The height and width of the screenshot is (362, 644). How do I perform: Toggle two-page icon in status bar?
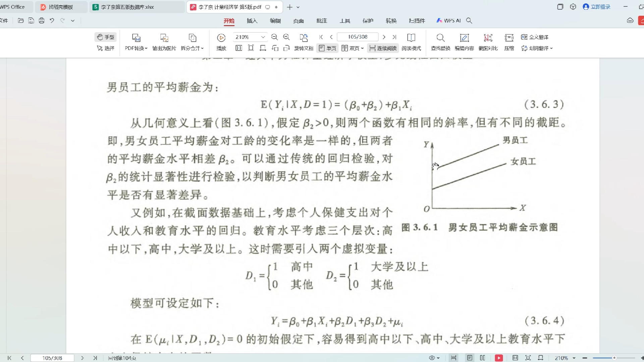482,358
